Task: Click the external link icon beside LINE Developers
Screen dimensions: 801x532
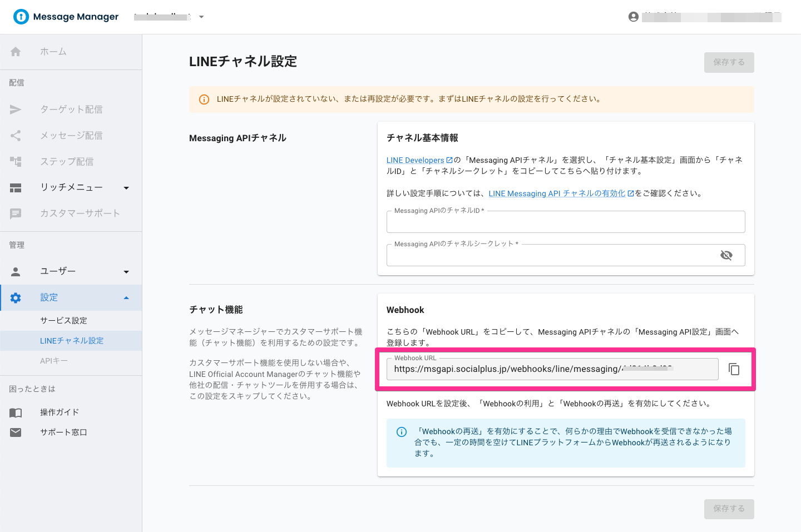Action: click(x=449, y=160)
